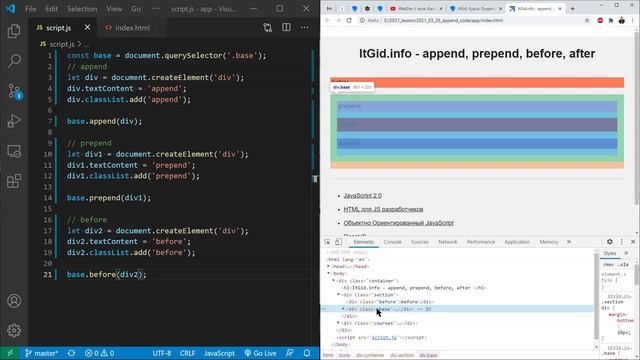The height and width of the screenshot is (360, 640).
Task: Open the Chrome extensions puzzle menu
Action: coord(611,20)
